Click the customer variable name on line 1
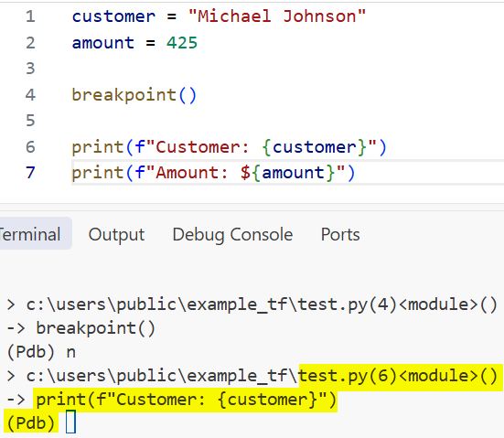Viewport: 504px width, 438px height. (113, 16)
